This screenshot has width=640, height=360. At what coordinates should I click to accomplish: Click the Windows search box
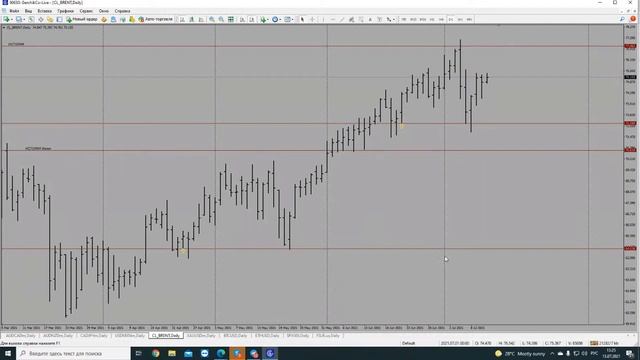pos(73,353)
